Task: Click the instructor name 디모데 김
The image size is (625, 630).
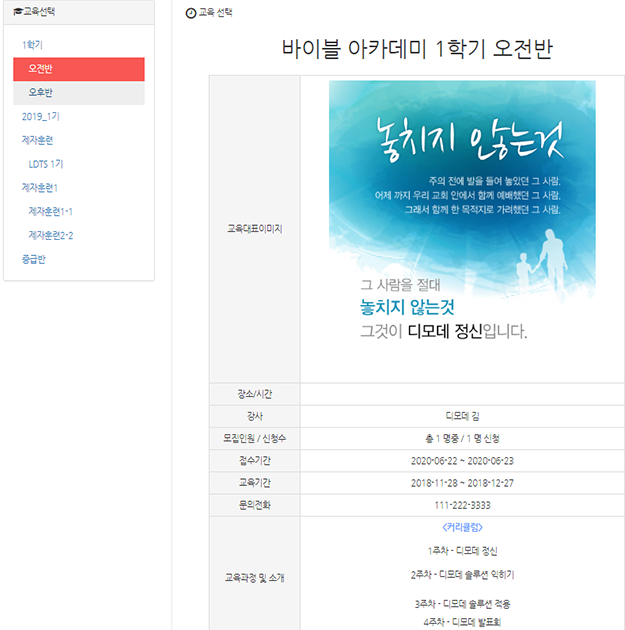Action: (x=462, y=416)
